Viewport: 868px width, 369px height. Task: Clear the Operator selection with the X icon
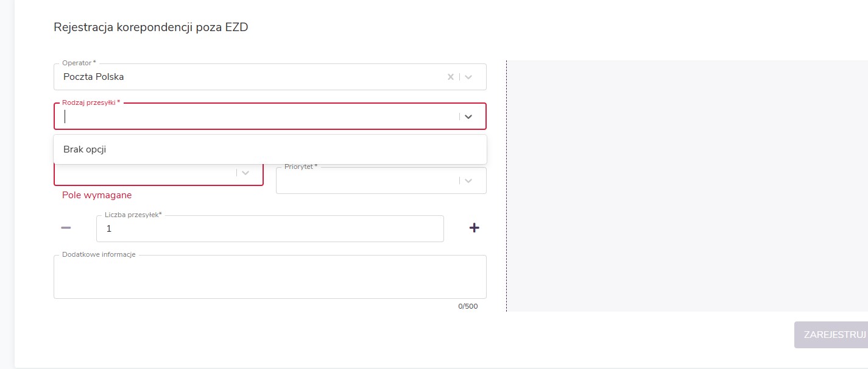pos(451,77)
